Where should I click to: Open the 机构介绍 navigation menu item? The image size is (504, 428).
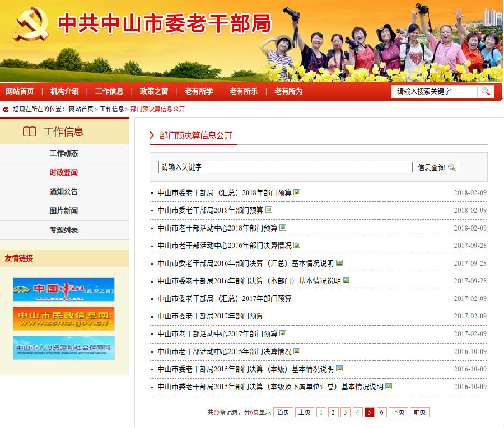tap(64, 91)
